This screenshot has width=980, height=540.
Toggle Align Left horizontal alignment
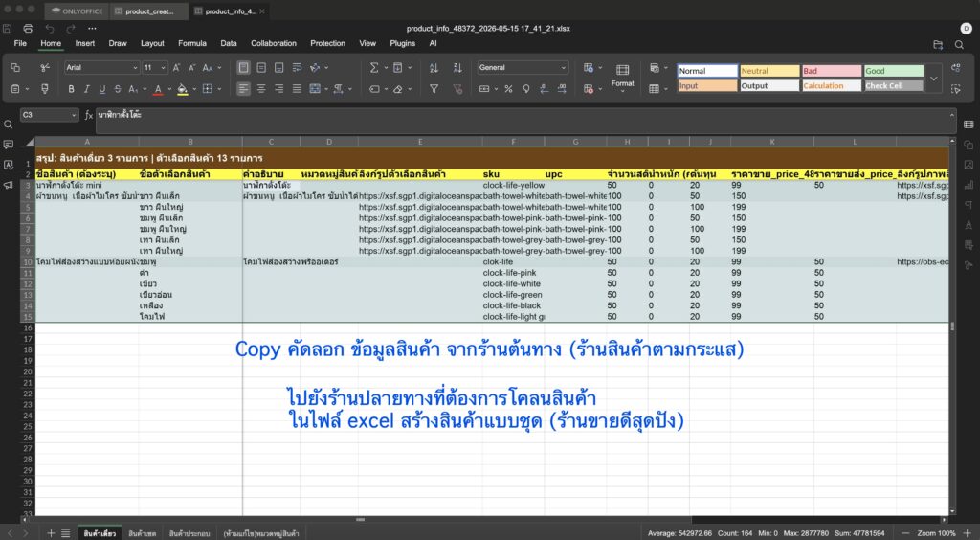point(244,89)
